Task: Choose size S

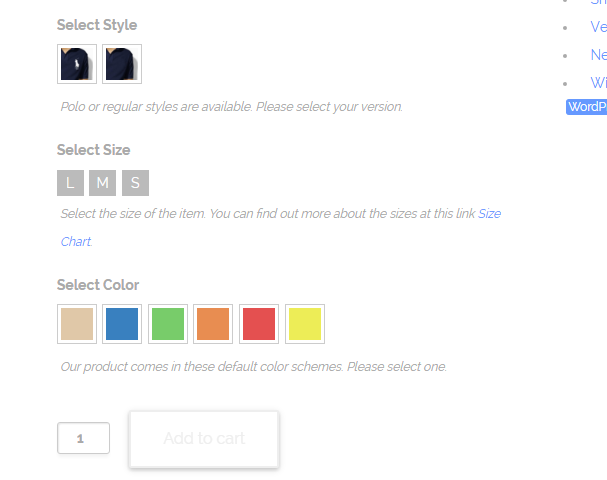Action: [x=135, y=183]
